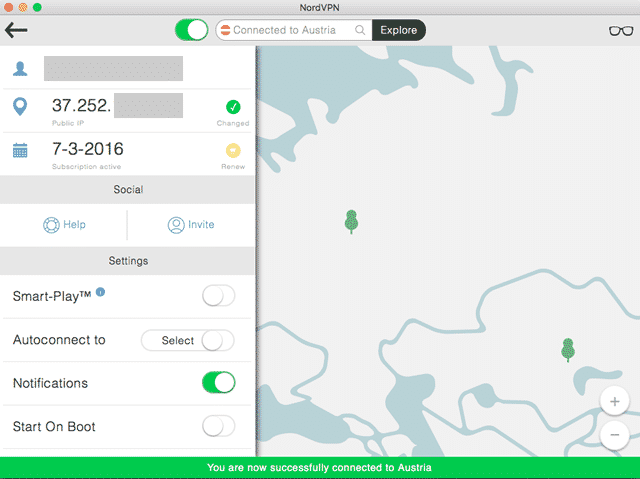
Task: Click the Start On Boot label
Action: [54, 427]
